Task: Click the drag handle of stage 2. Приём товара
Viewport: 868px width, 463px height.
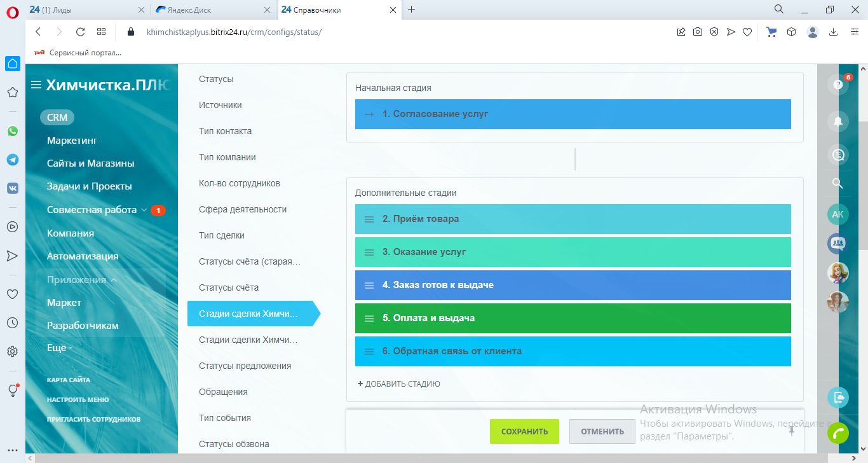Action: coord(369,219)
